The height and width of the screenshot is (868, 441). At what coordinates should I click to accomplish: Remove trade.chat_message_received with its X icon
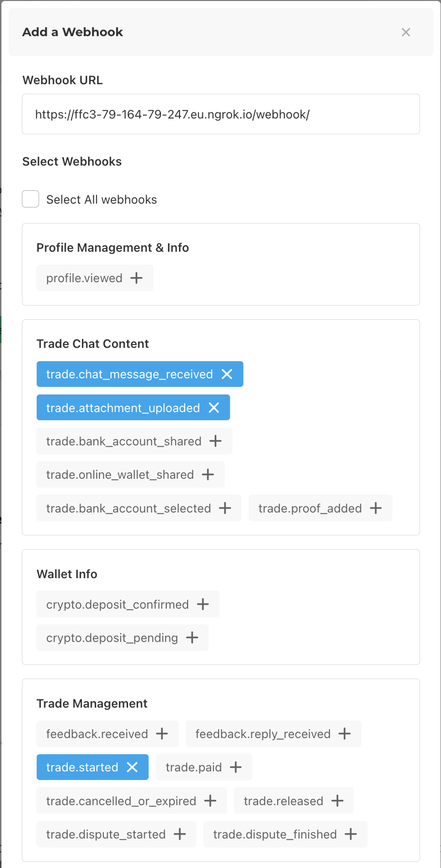(227, 374)
